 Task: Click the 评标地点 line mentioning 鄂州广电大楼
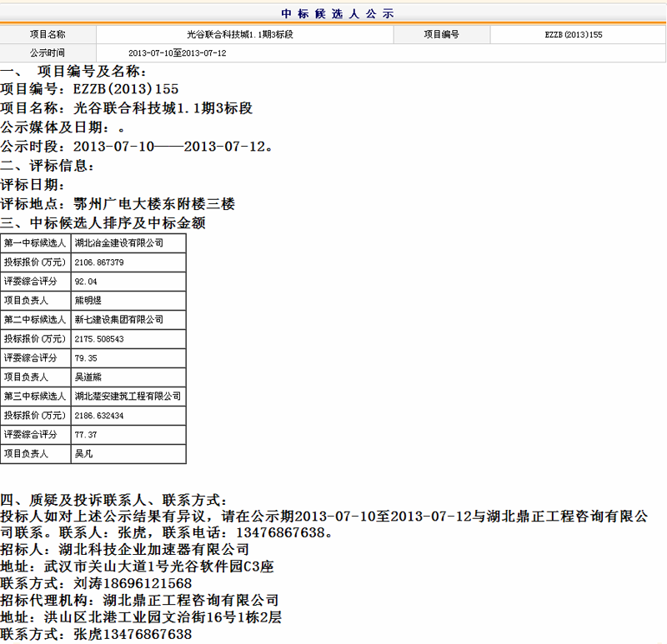click(118, 203)
